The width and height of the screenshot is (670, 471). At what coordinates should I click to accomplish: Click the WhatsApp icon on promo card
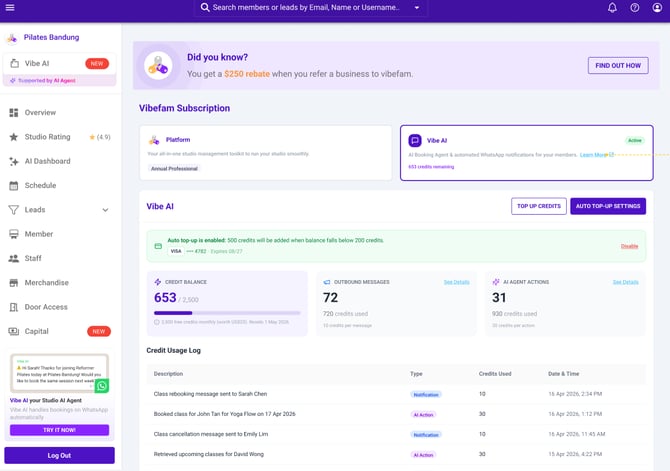pyautogui.click(x=102, y=386)
